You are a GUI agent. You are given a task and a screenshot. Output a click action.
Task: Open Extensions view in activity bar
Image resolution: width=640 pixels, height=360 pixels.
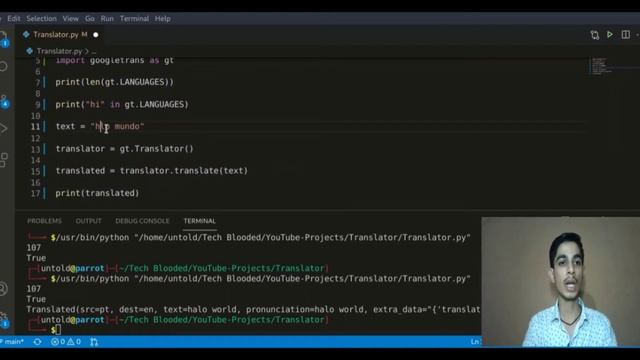(4, 160)
